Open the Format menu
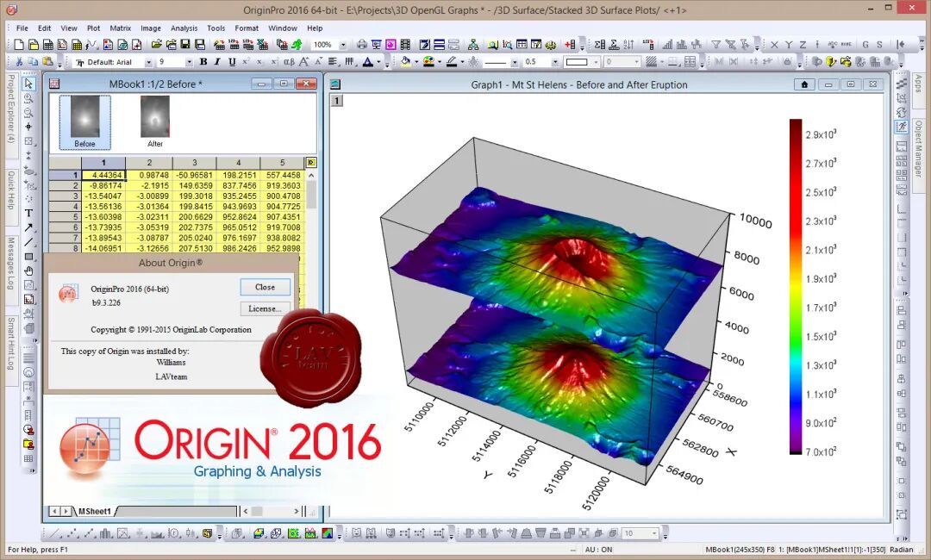Viewport: 931px width, 560px height. (x=247, y=28)
